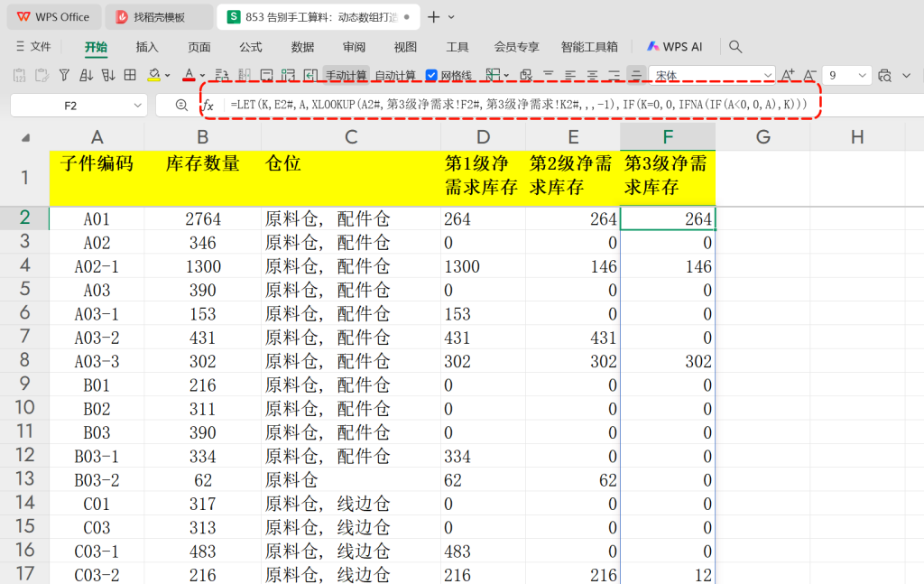924x584 pixels.
Task: Open the 公式 ribbon tab
Action: (x=251, y=47)
